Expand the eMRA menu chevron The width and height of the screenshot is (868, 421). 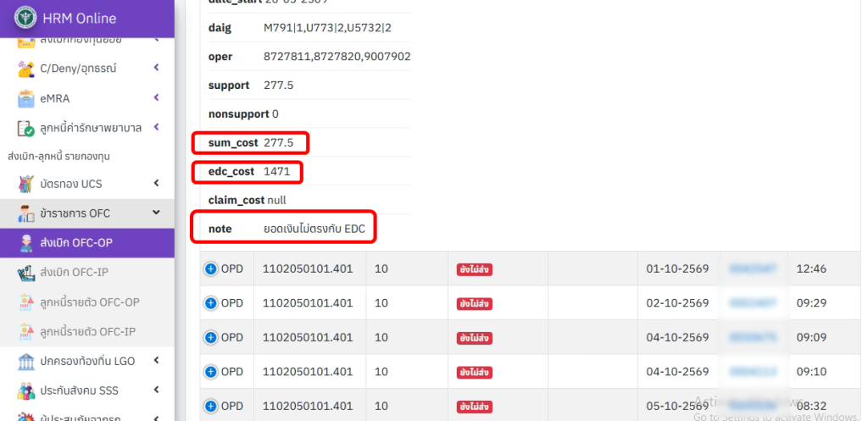click(x=156, y=97)
